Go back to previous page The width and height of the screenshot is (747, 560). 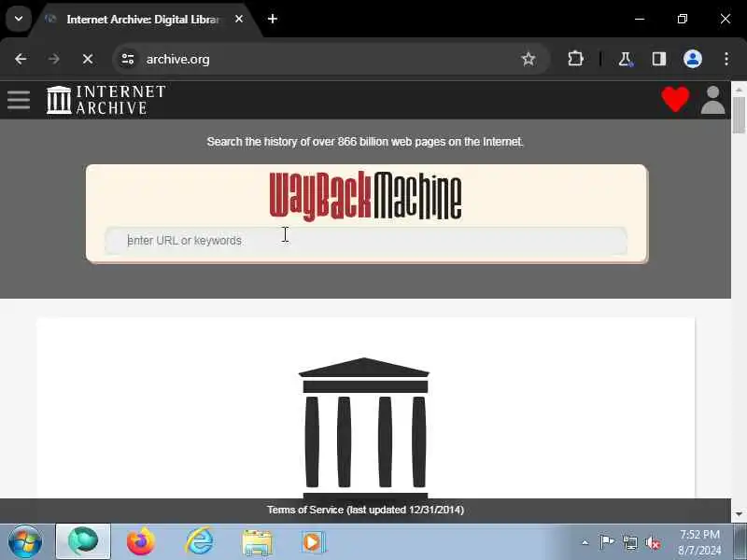coord(21,59)
